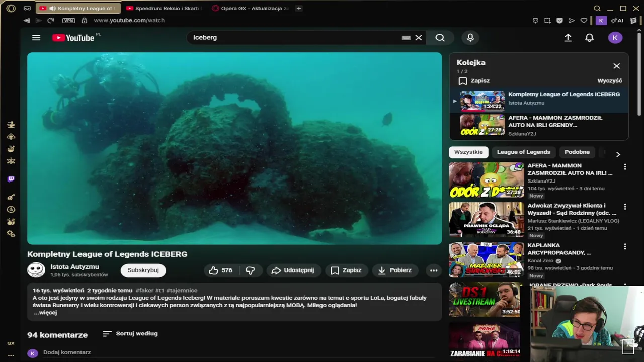
Task: Open PRAWNIK OGLĄDA recommended video thumbnail
Action: tap(487, 219)
